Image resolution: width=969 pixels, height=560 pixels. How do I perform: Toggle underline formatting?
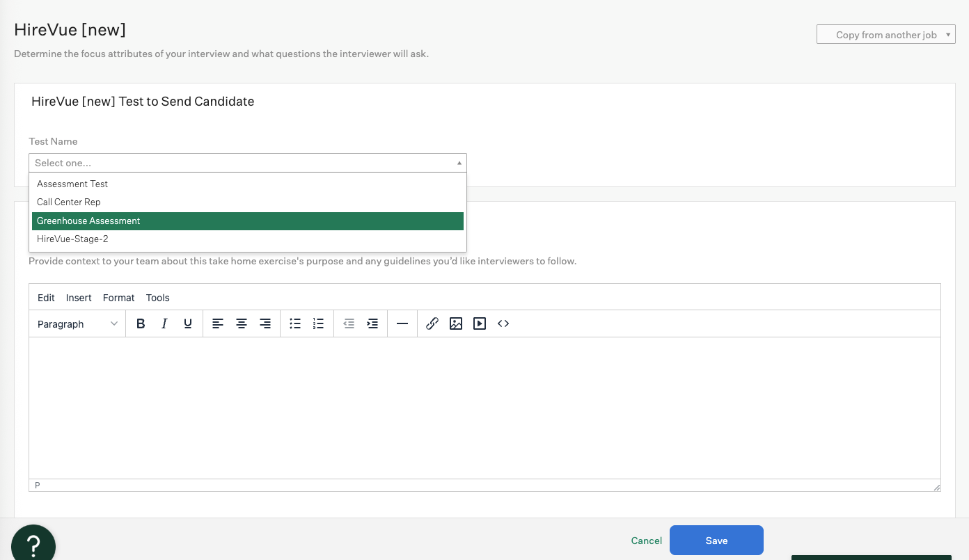point(188,323)
